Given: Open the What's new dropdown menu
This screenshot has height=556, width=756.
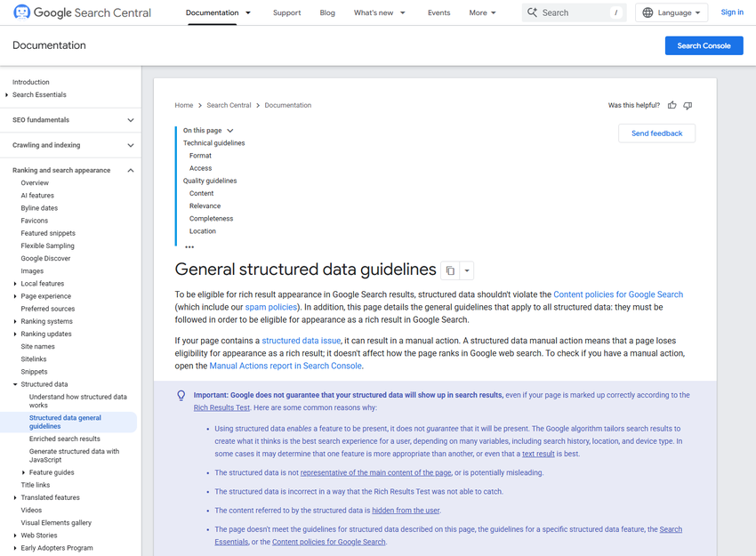Looking at the screenshot, I should pos(380,13).
